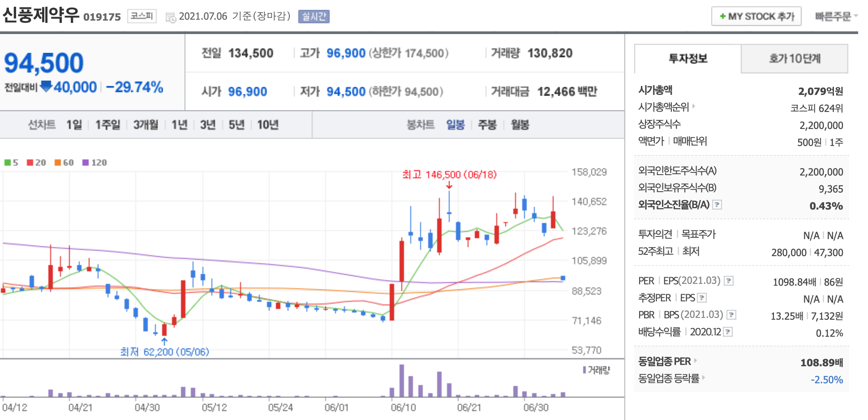Image resolution: width=868 pixels, height=420 pixels.
Task: Click the 상장주식수 2,200,000 value
Action: (821, 125)
